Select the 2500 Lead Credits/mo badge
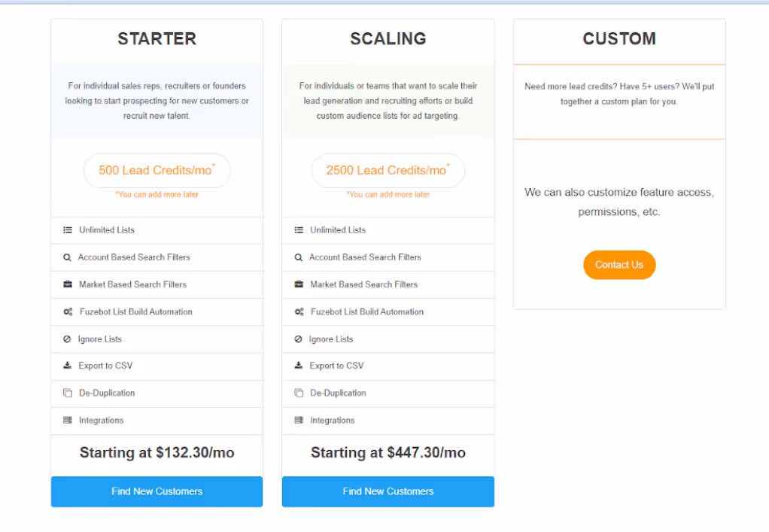 tap(388, 170)
